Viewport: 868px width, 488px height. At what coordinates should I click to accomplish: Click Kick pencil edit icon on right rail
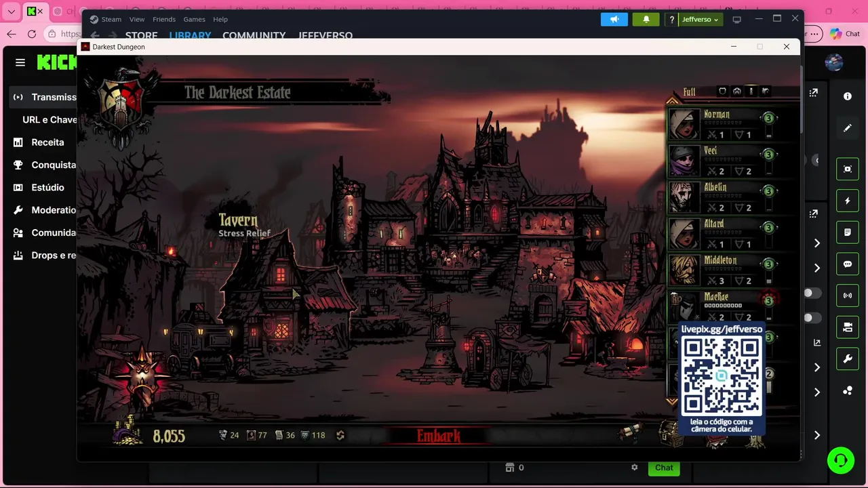(848, 127)
